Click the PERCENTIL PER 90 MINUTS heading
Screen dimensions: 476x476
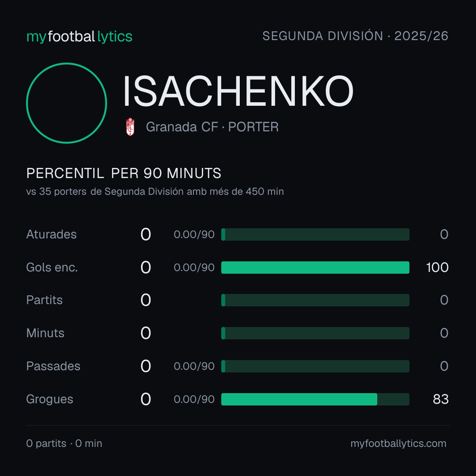click(123, 173)
